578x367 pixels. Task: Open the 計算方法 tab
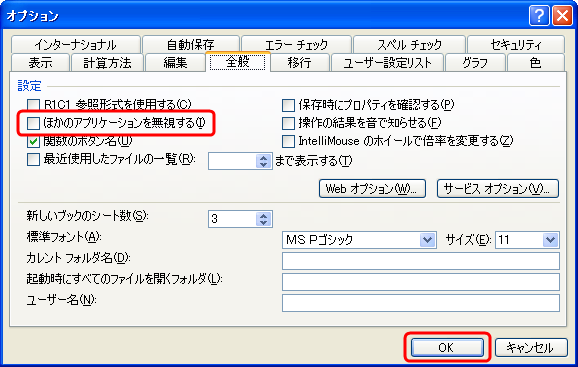[107, 62]
